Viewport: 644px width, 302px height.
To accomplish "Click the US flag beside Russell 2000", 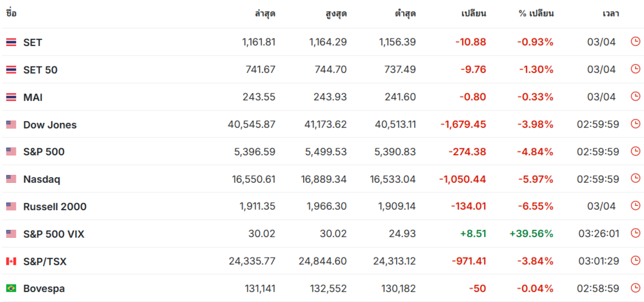I will click(x=11, y=206).
